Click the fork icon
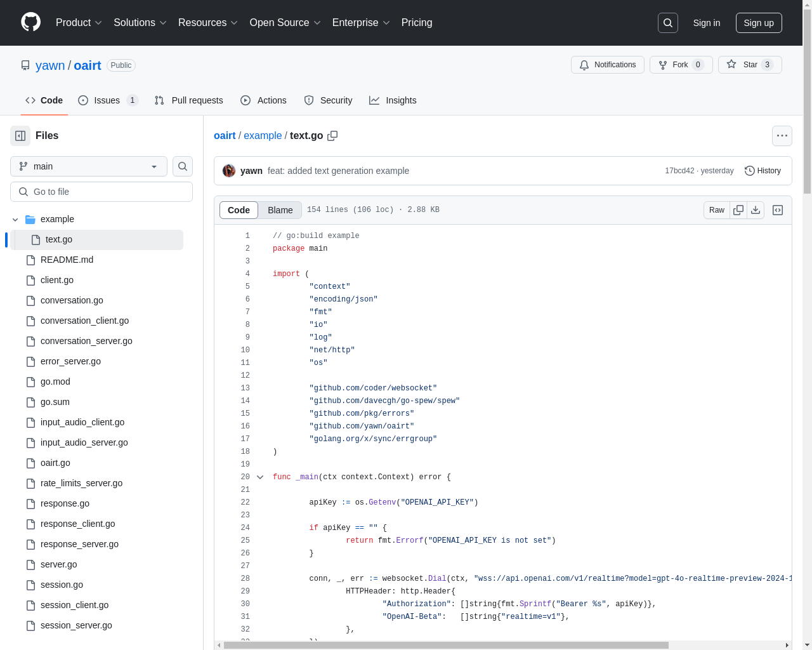 (663, 65)
